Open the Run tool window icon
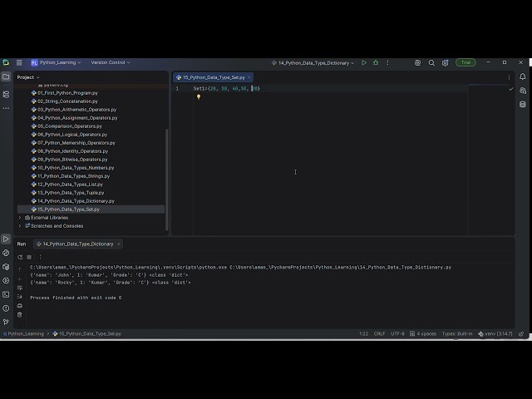 [x=6, y=239]
